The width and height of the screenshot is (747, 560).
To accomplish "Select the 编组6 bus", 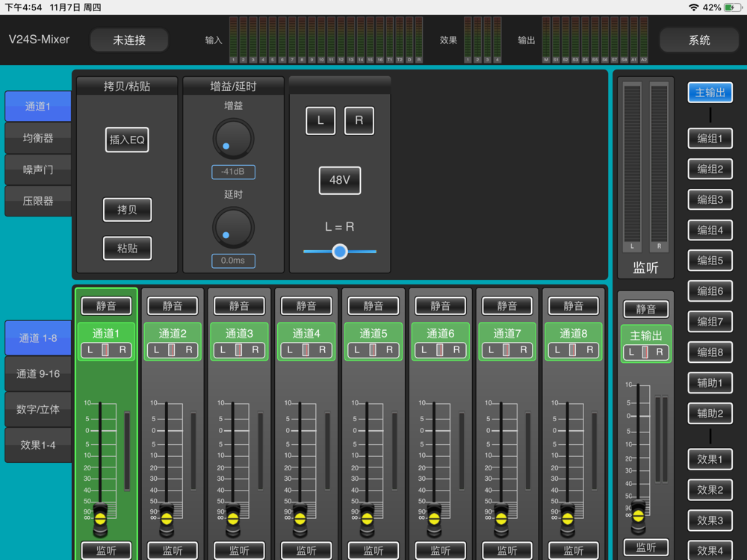I will (x=710, y=291).
